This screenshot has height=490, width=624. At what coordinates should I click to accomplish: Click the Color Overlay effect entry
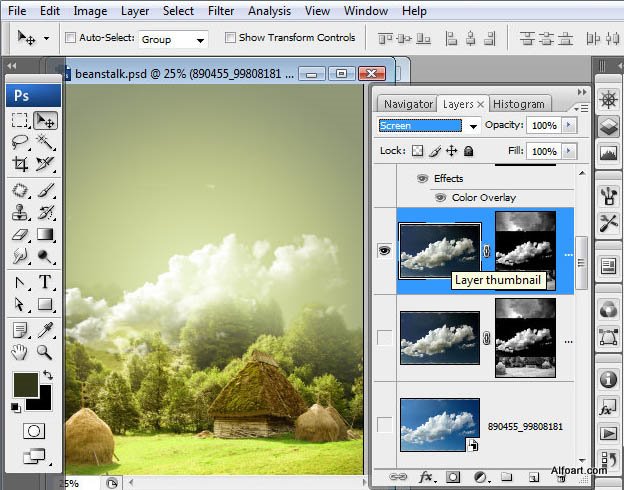484,198
